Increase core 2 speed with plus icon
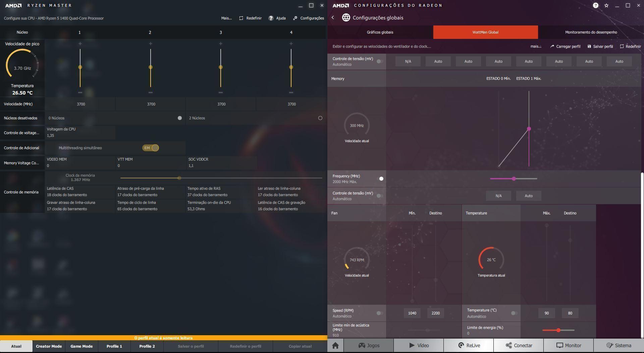Viewport: 644px width, 353px height. [x=151, y=44]
